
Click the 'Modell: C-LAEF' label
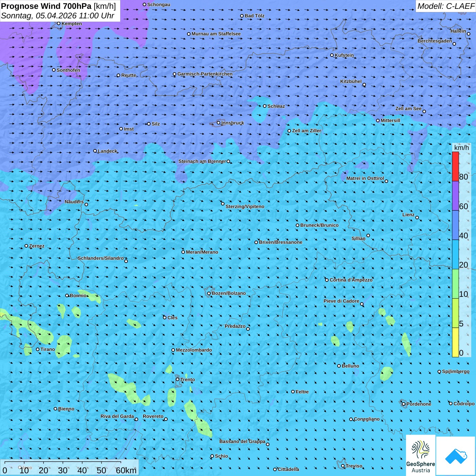(x=446, y=6)
